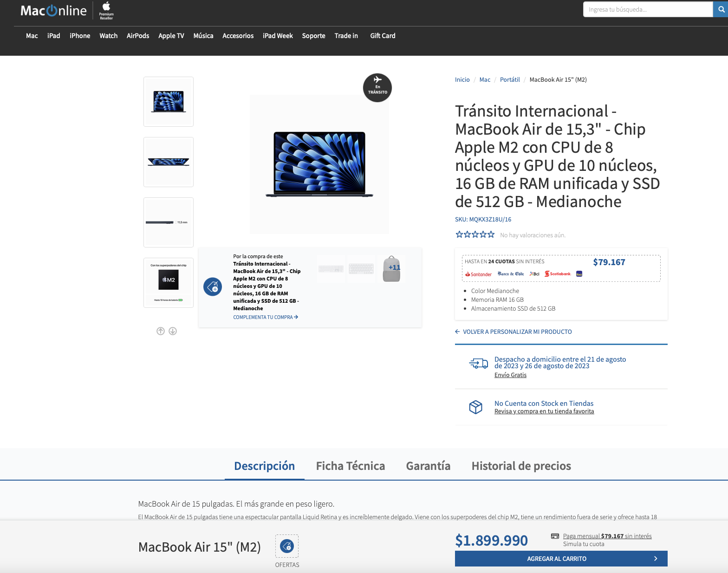Click the OFERTAS tag icon in bottom bar

(x=287, y=546)
